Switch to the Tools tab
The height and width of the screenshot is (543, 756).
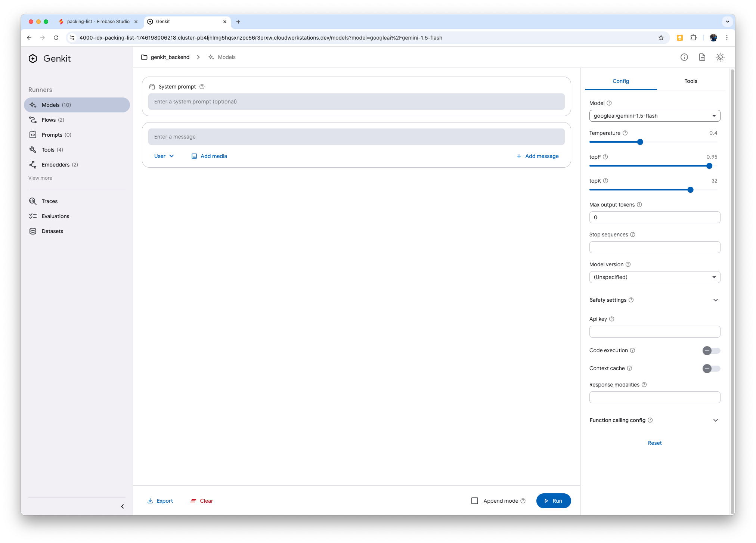[x=691, y=81]
